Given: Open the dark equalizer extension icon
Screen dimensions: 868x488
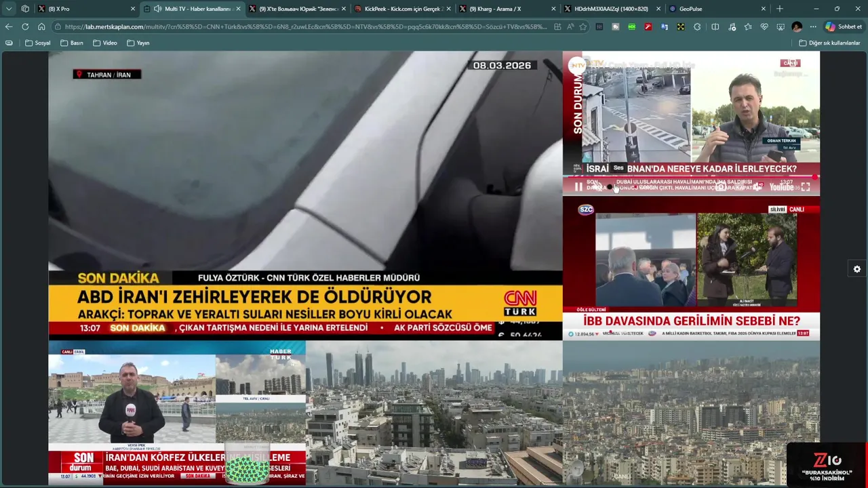Looking at the screenshot, I should [x=599, y=26].
